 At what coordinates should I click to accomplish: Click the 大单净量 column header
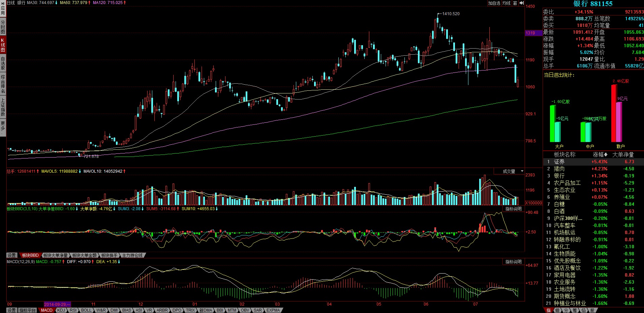(x=623, y=154)
